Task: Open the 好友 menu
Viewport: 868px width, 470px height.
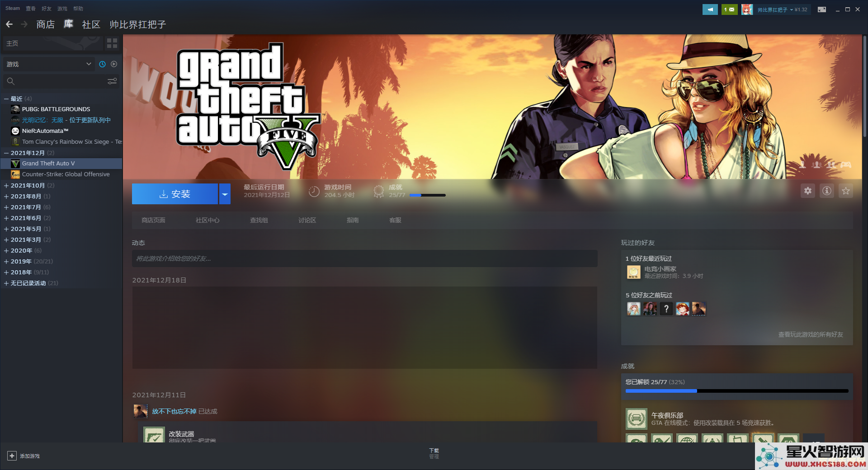Action: [x=47, y=9]
